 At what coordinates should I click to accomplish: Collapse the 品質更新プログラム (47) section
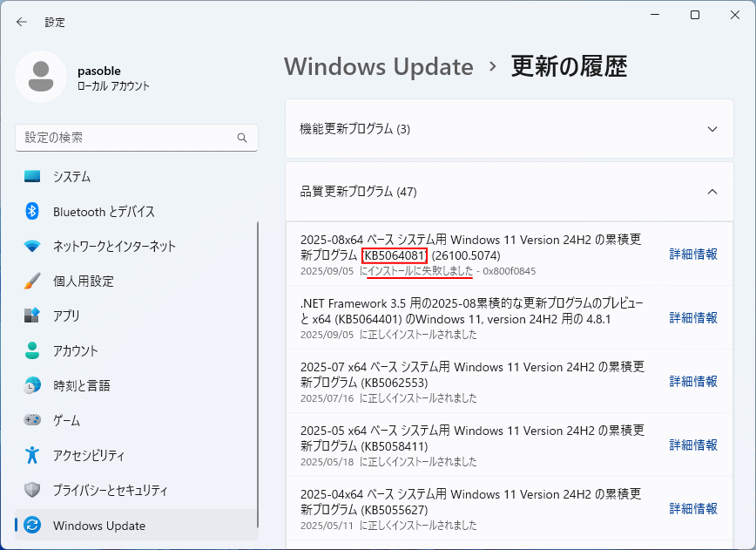712,192
